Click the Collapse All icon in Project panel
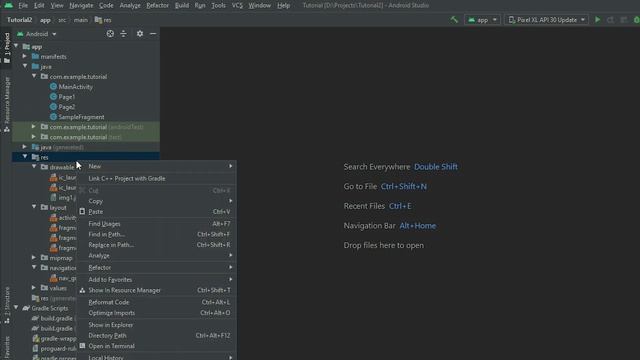 point(123,34)
